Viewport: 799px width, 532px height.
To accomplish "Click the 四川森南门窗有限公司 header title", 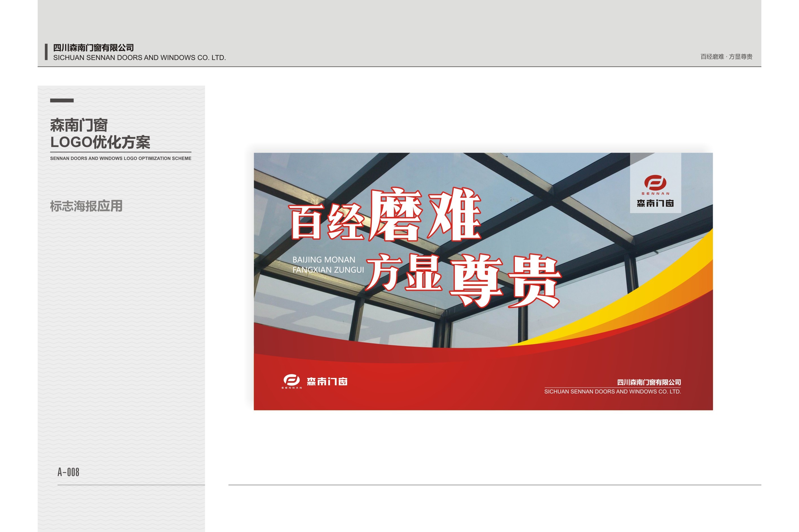I will [93, 48].
